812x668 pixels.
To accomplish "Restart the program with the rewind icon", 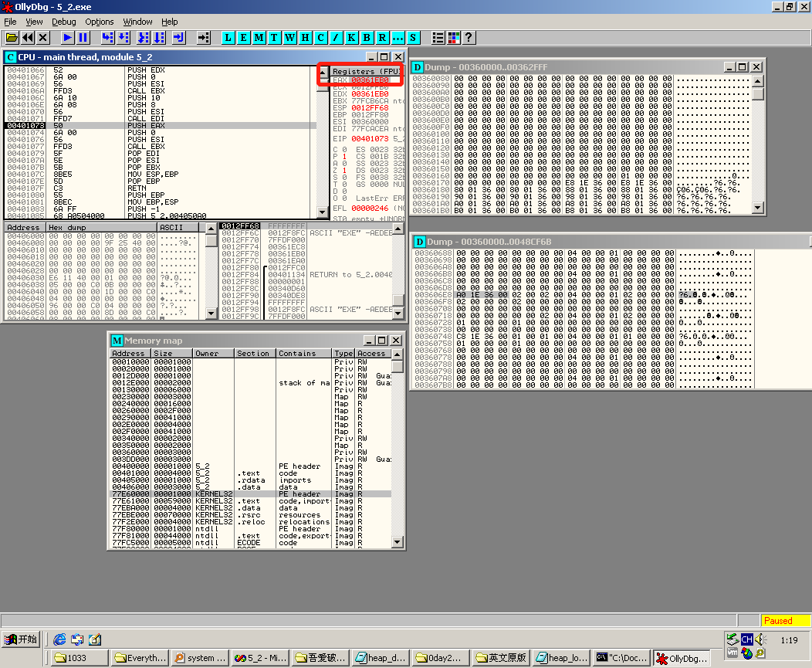I will (28, 37).
